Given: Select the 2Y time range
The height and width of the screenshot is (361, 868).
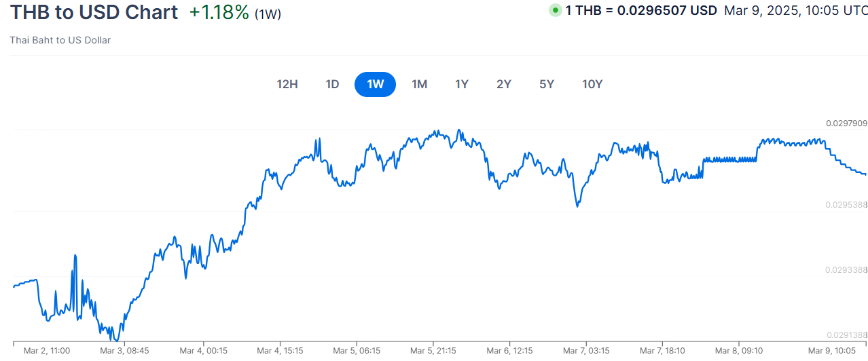Looking at the screenshot, I should [x=504, y=85].
